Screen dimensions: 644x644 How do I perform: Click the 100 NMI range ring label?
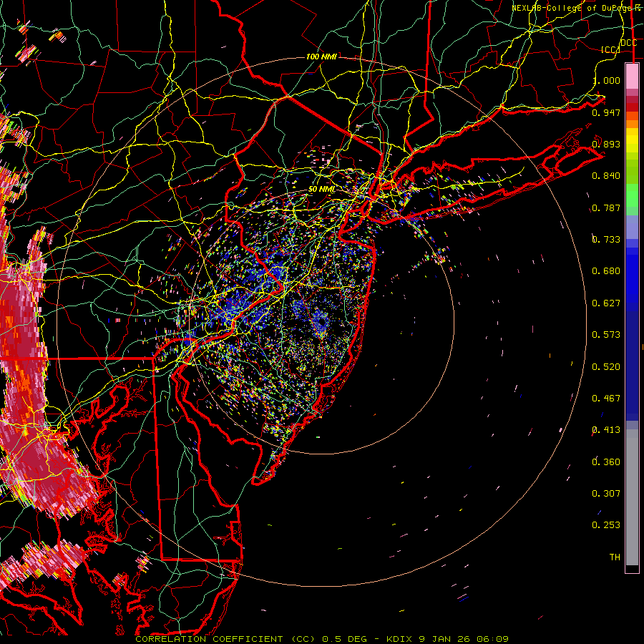[x=321, y=57]
